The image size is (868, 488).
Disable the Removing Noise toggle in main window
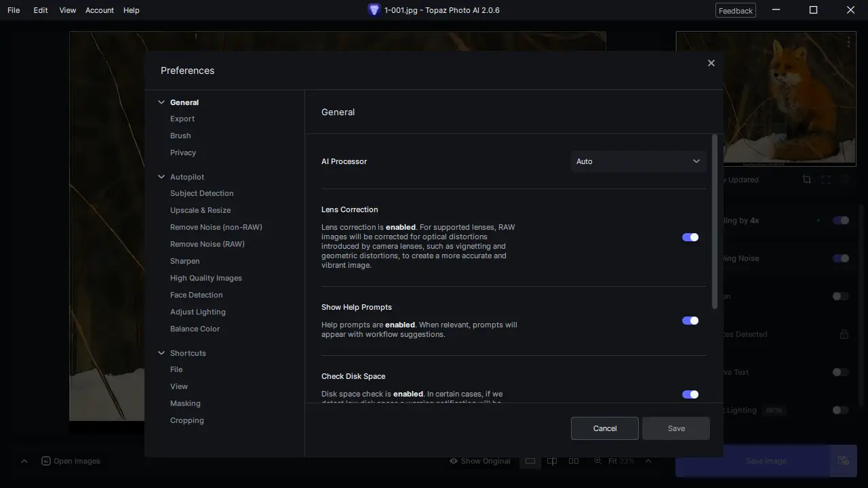841,258
